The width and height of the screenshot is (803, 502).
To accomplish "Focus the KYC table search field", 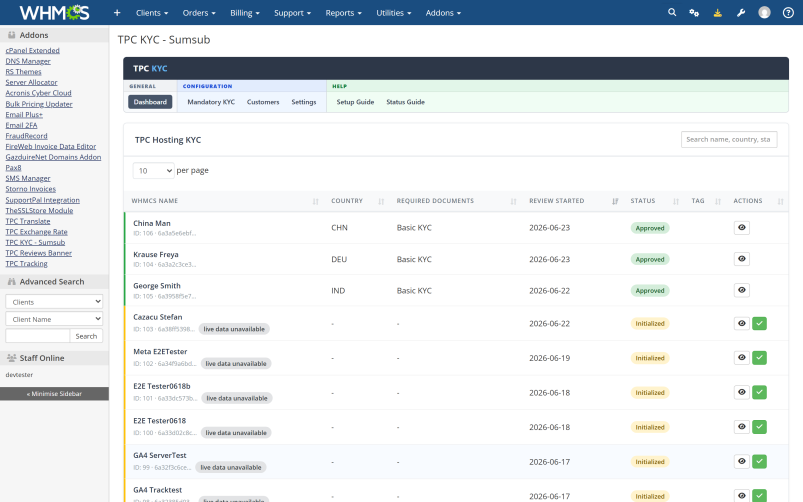I will [x=729, y=139].
